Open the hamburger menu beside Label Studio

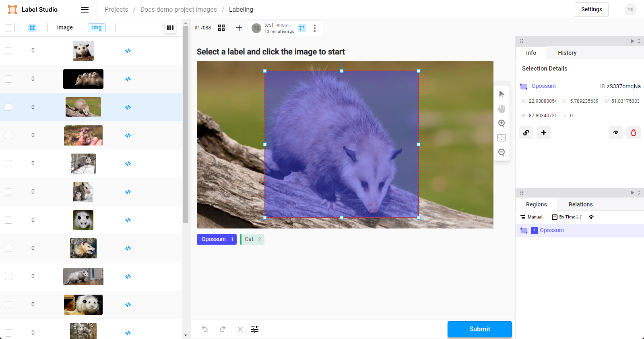click(x=85, y=10)
